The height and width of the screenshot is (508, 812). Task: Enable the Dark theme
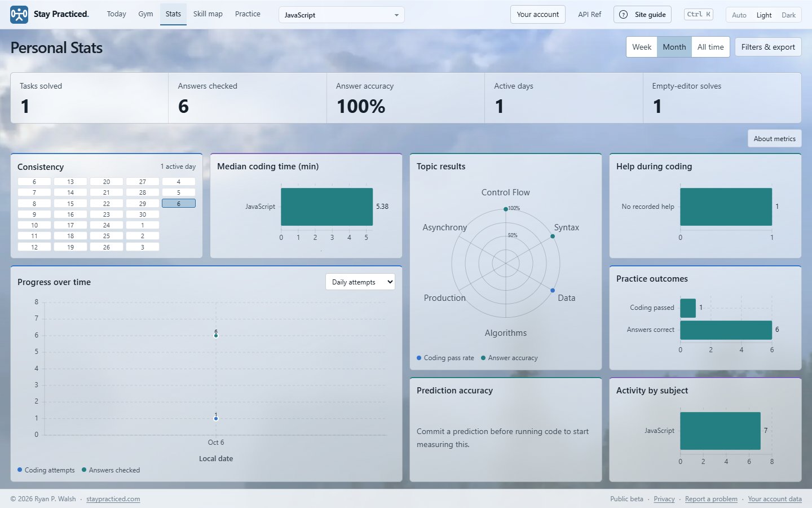789,15
